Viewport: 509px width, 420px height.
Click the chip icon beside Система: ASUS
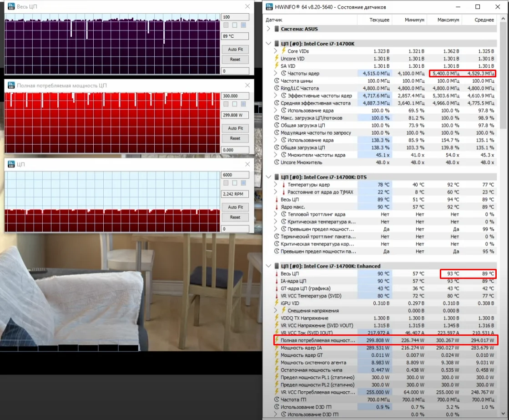(x=277, y=29)
